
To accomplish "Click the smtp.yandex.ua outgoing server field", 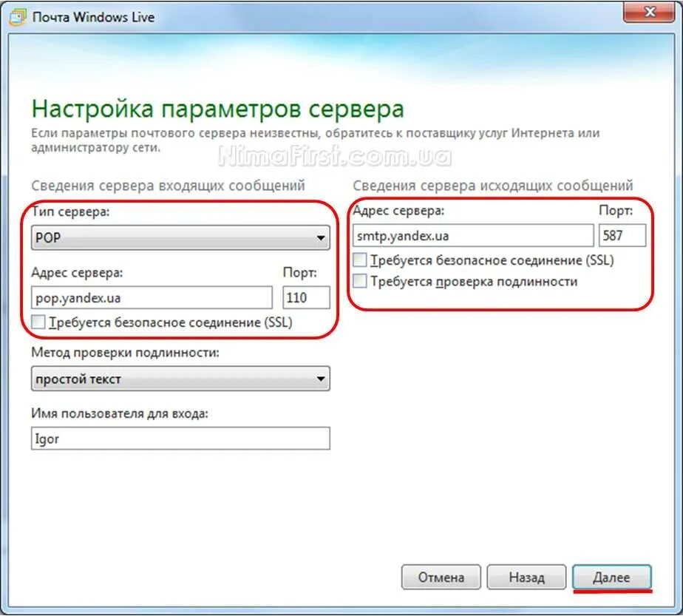I will pos(473,236).
